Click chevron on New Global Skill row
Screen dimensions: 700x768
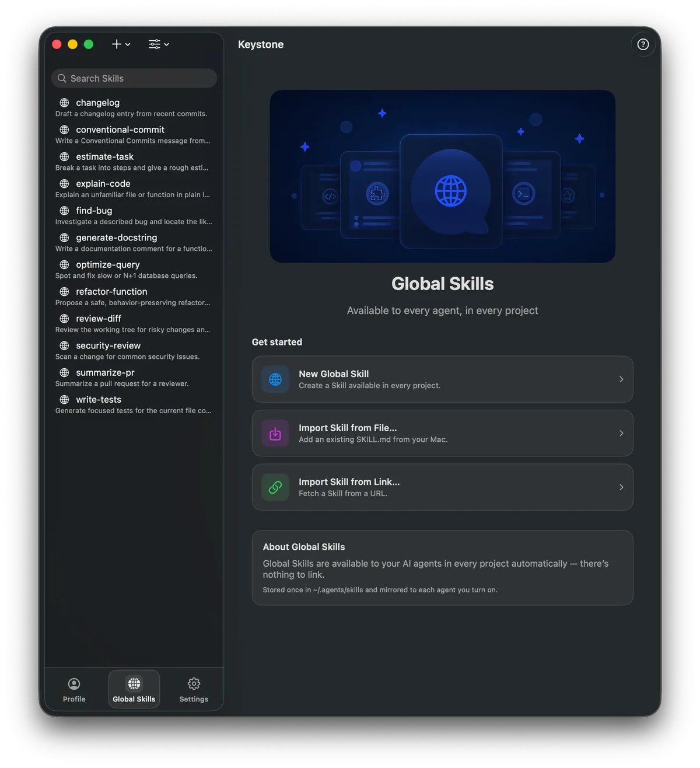click(x=621, y=379)
